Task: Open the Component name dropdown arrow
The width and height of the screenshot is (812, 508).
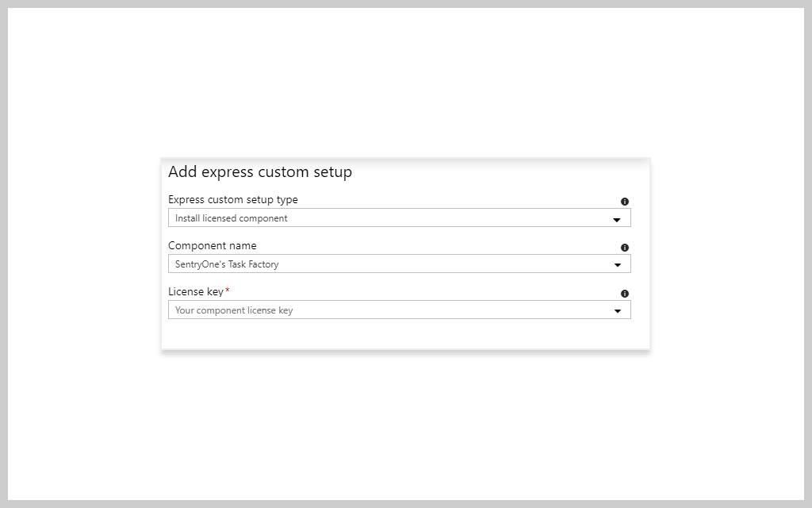Action: pos(617,265)
